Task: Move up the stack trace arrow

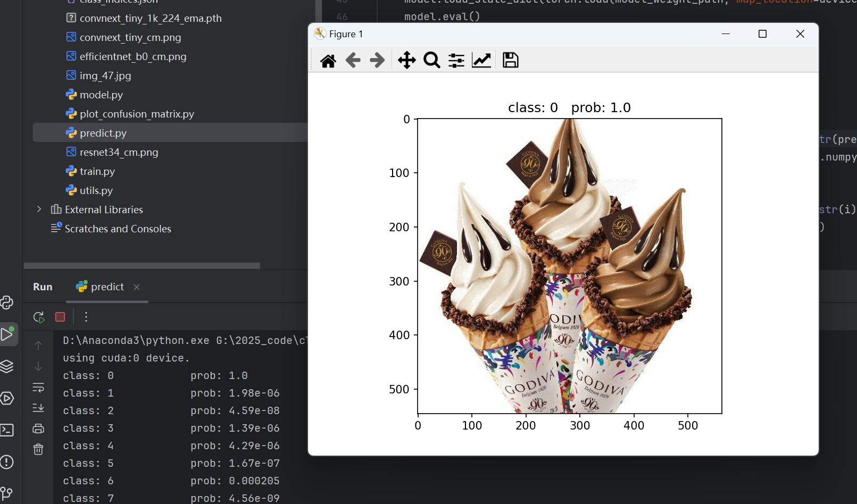Action: click(38, 346)
